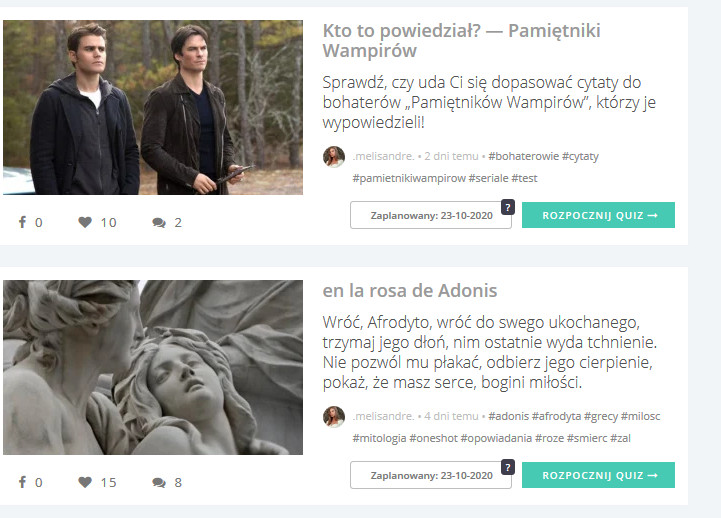Open the title Kto to powiedział? — Pamiętniki Wampirów
This screenshot has width=721, height=518.
pyautogui.click(x=461, y=40)
